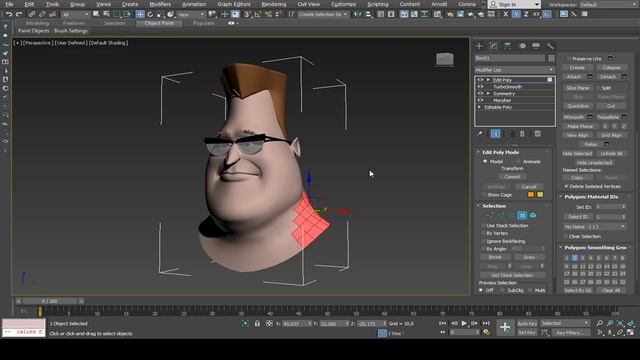Open the Rendering menu

coord(274,4)
